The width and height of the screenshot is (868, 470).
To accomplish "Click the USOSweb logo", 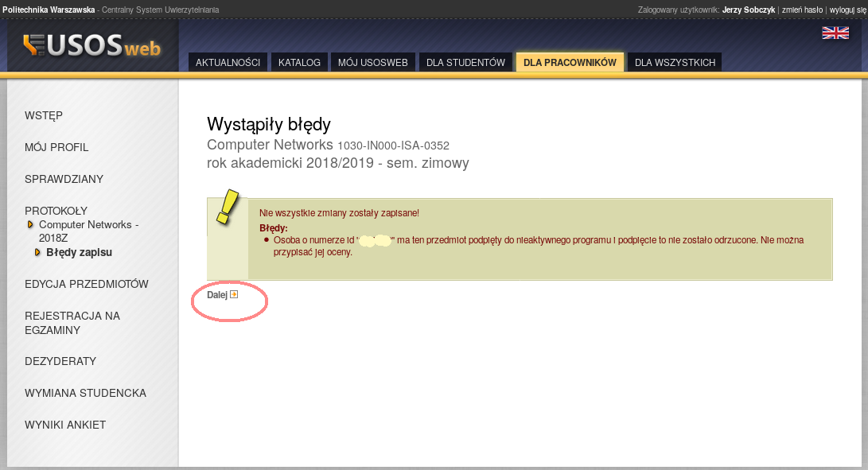I will [91, 46].
